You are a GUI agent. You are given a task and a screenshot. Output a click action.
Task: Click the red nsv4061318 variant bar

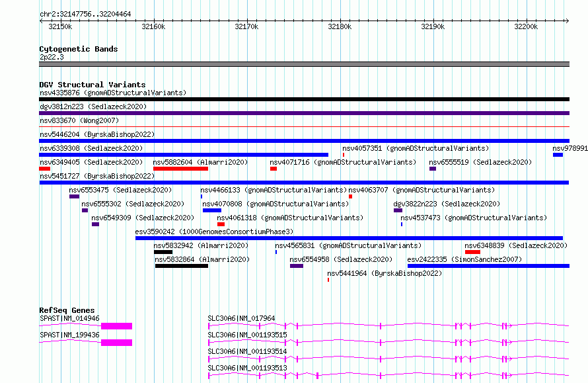[221, 224]
